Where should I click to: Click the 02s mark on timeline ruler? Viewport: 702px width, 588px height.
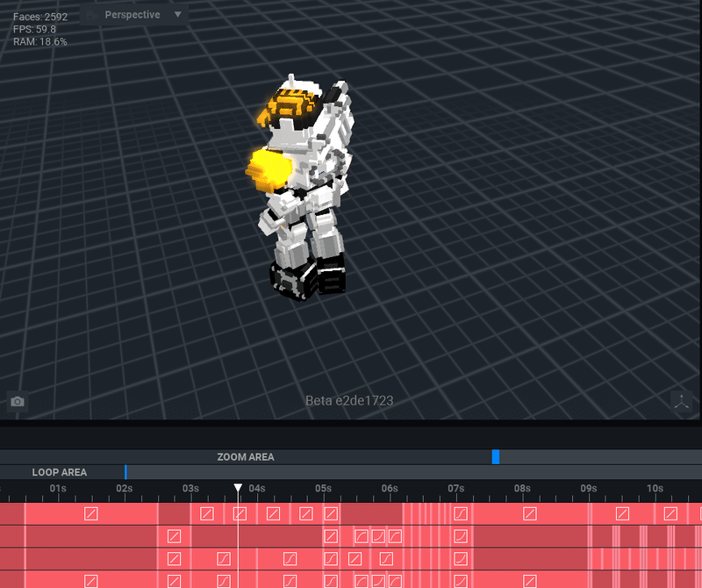[x=125, y=488]
